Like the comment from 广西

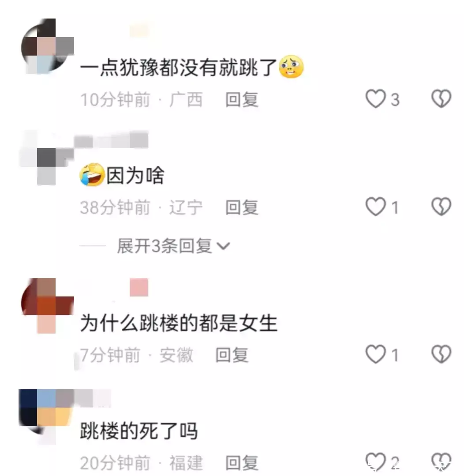pyautogui.click(x=376, y=99)
